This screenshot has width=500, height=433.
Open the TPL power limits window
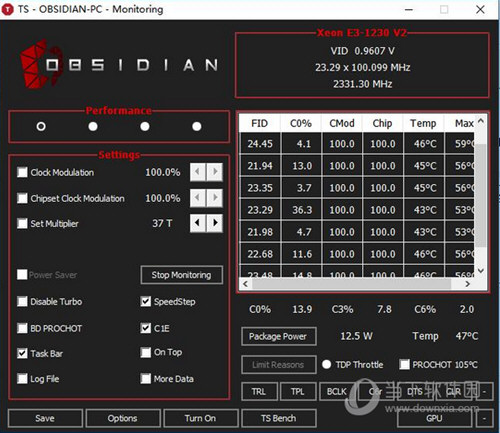[298, 391]
